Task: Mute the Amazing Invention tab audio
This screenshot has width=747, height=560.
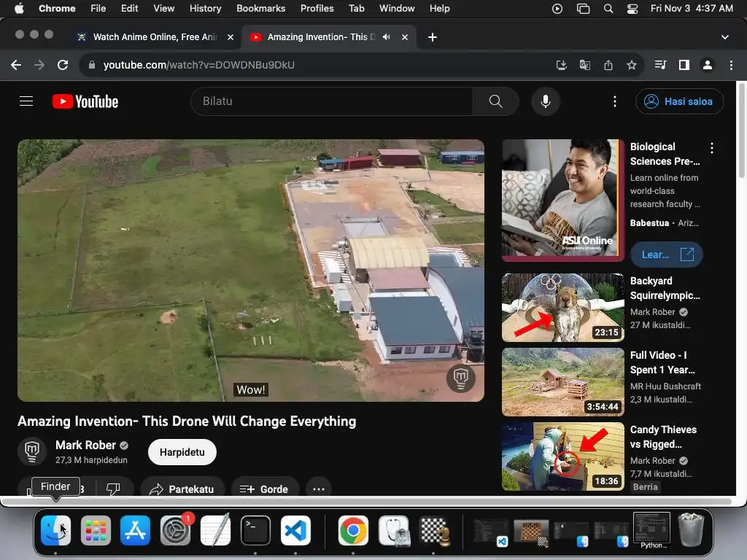Action: (387, 36)
